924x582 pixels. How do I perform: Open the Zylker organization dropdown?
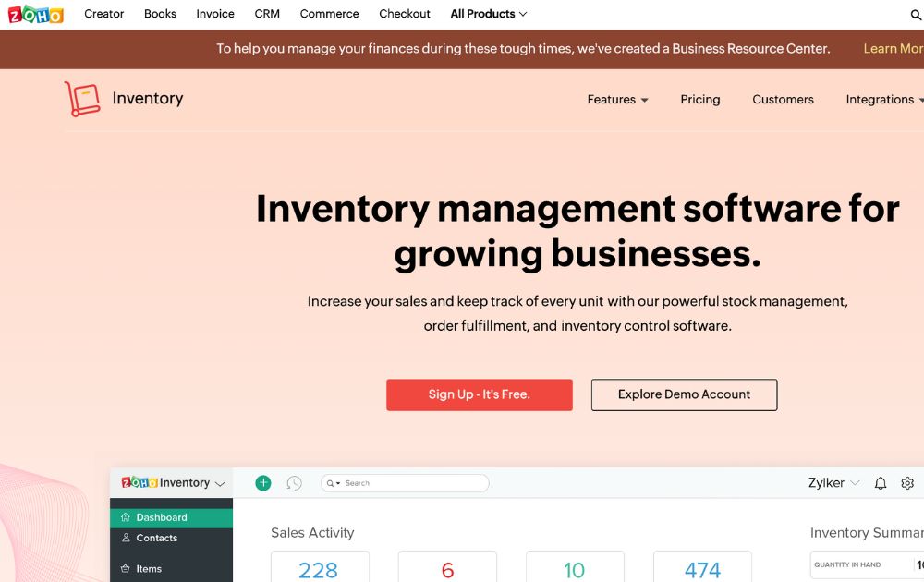(833, 483)
